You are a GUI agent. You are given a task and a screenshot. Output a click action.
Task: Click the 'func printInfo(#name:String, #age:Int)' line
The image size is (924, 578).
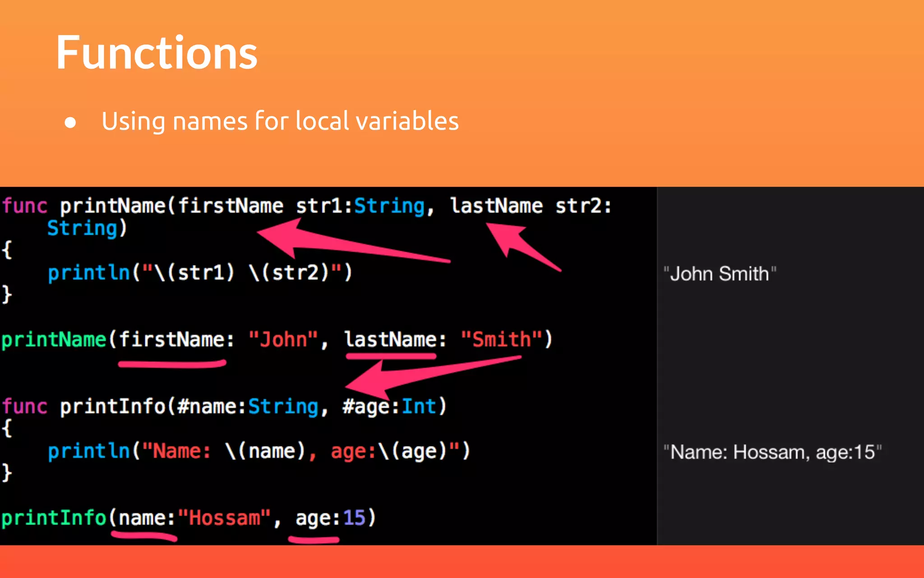(224, 406)
